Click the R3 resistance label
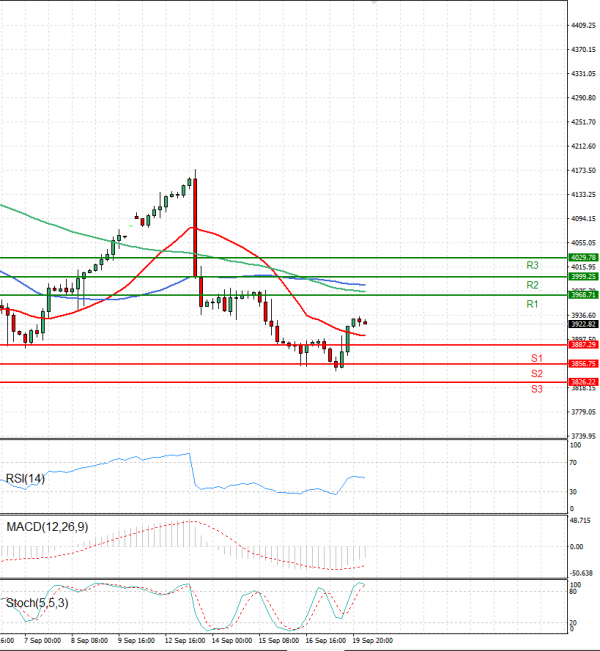600x651 pixels. pyautogui.click(x=532, y=265)
